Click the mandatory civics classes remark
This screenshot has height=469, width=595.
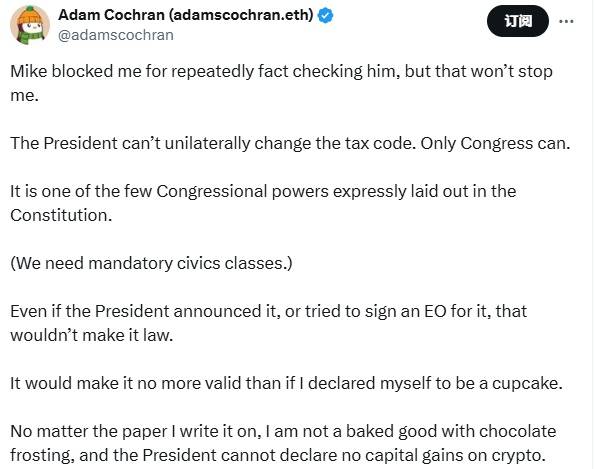pyautogui.click(x=151, y=263)
